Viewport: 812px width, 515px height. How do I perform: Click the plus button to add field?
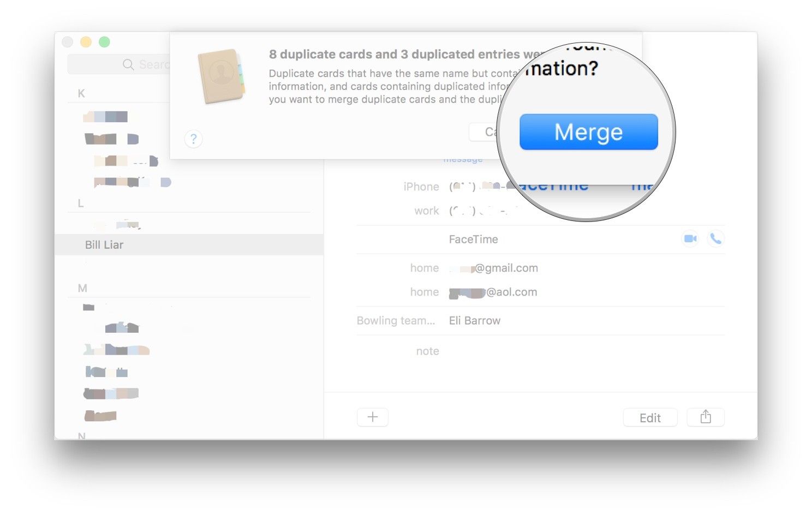373,417
